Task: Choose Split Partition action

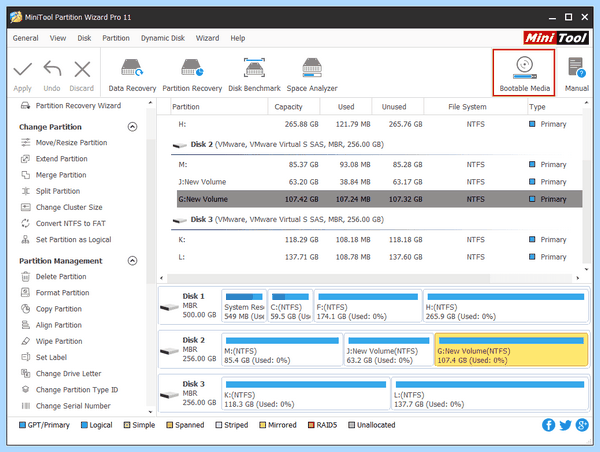Action: (58, 191)
